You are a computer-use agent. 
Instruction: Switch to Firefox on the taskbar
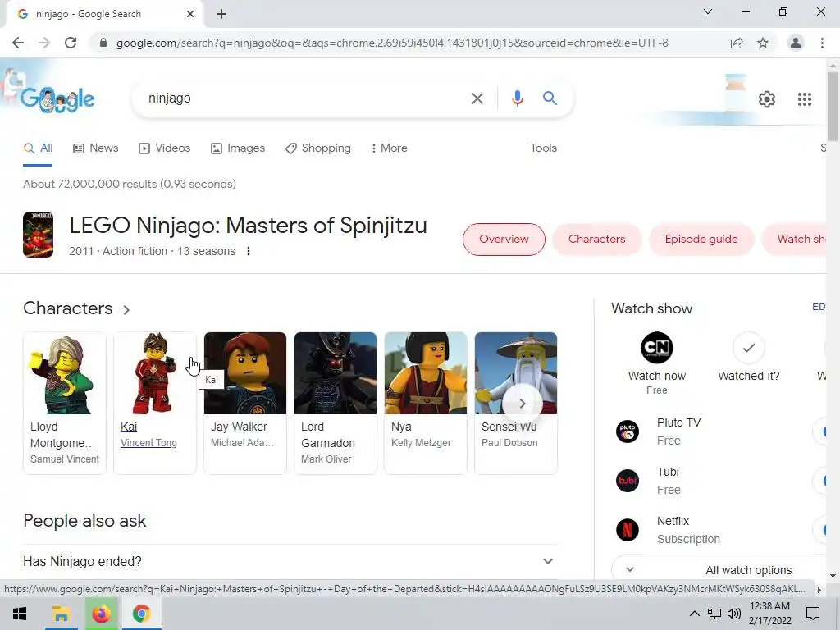pyautogui.click(x=101, y=614)
